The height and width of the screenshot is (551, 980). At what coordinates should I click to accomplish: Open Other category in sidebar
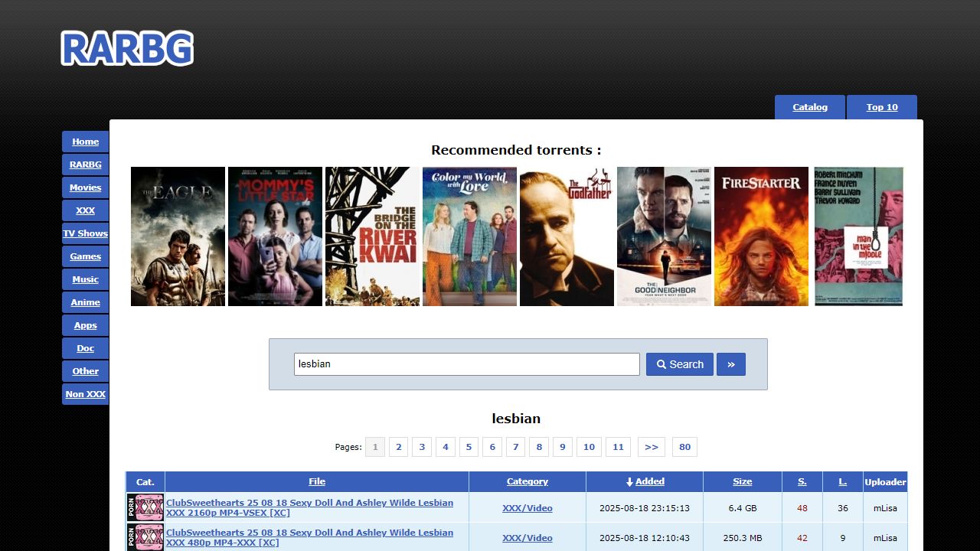coord(86,371)
